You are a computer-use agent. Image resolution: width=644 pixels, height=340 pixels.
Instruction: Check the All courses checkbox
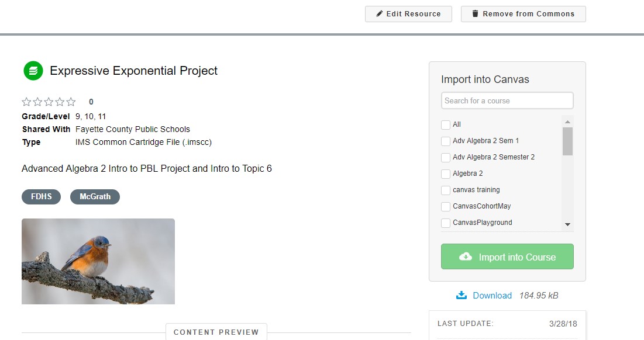[446, 124]
